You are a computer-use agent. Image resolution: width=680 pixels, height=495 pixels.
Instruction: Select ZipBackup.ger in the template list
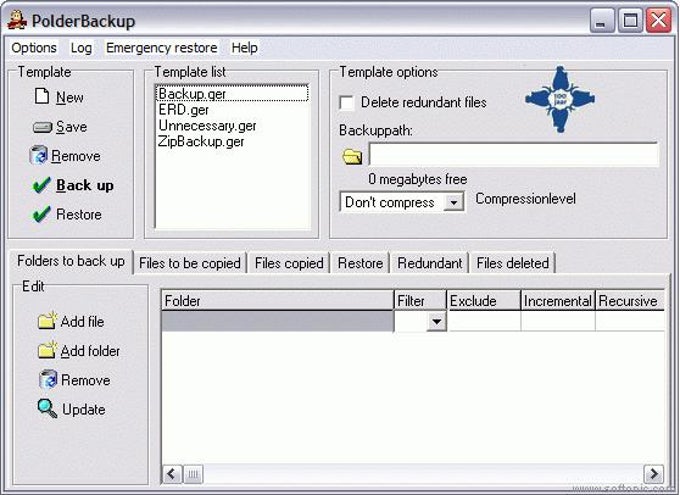(232, 141)
